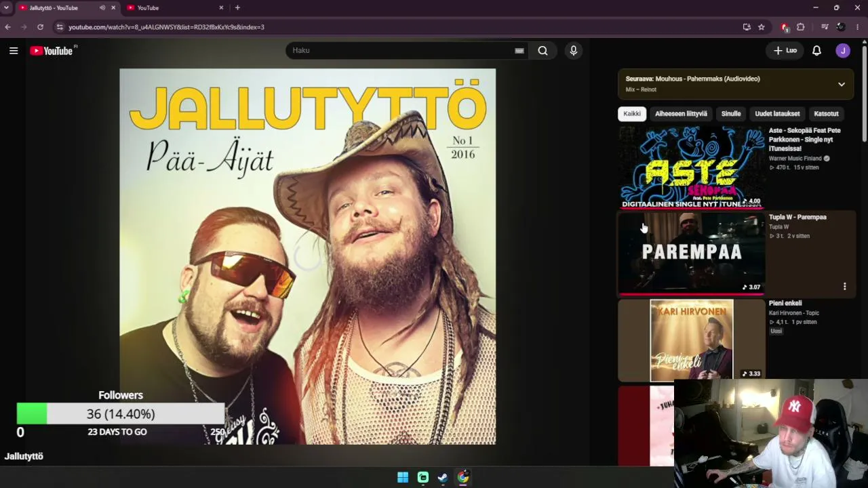Open the Pieni enkeli video title
Viewport: 868px width, 488px height.
pyautogui.click(x=785, y=303)
